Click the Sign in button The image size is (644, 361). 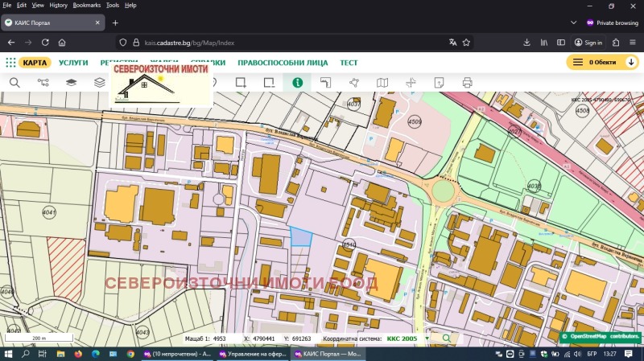[x=588, y=43]
